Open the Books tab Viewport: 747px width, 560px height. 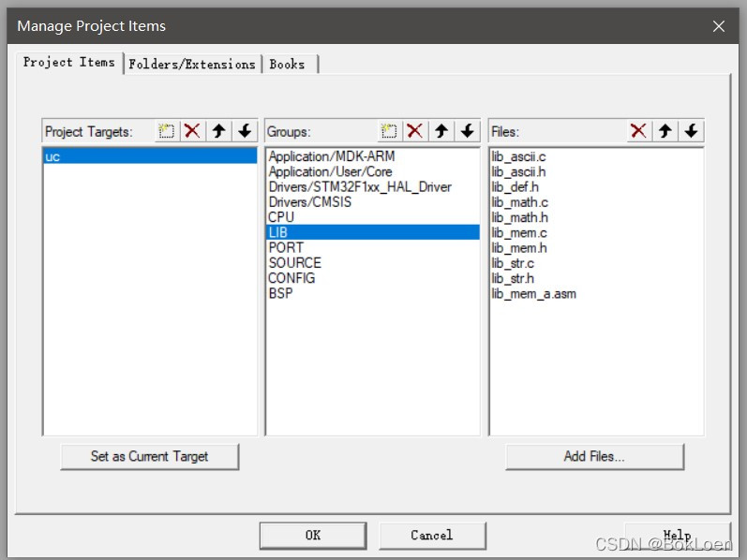(290, 64)
